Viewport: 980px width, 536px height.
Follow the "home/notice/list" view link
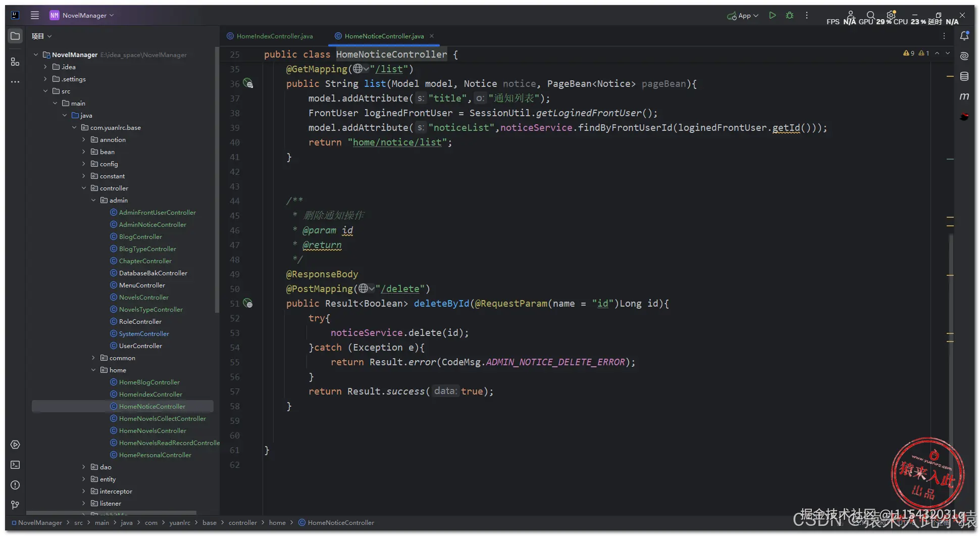pos(397,142)
